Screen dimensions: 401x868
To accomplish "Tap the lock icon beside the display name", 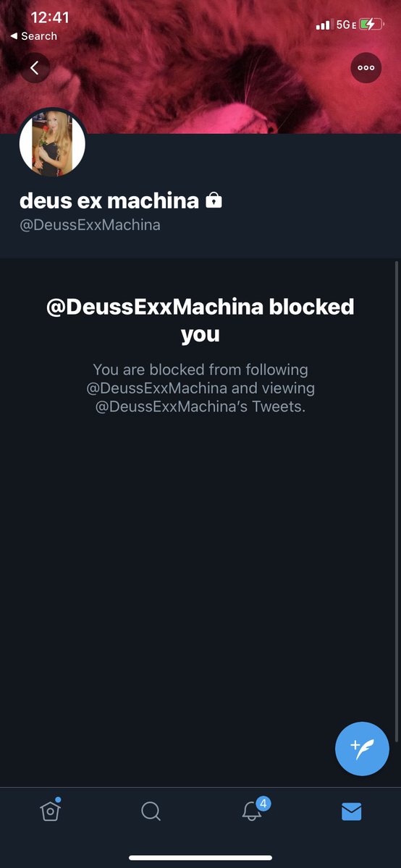I will [214, 200].
